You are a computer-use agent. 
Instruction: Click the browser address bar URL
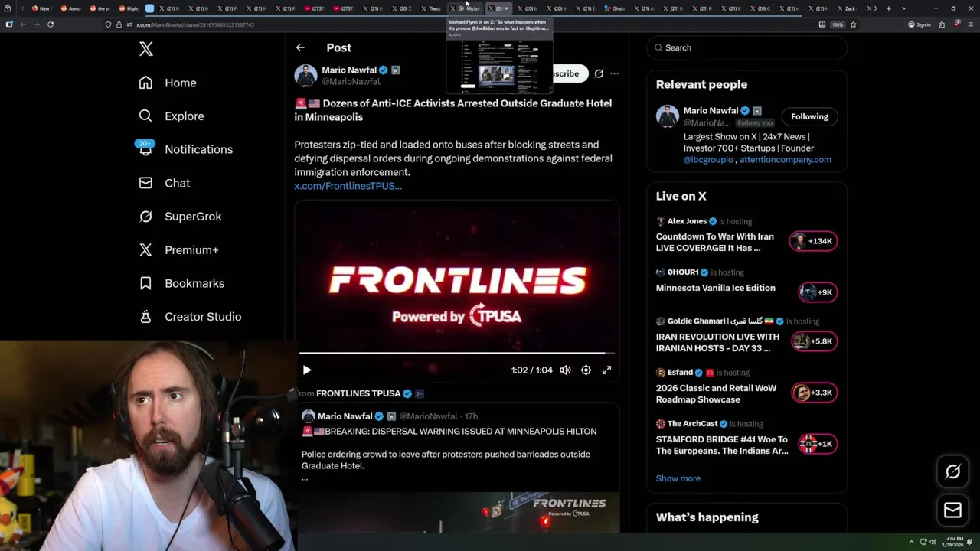tap(195, 24)
